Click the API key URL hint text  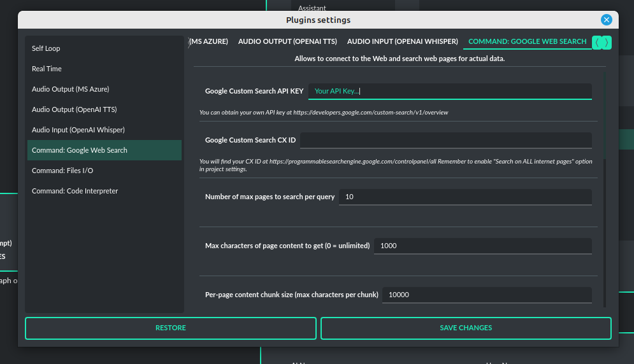[324, 113]
